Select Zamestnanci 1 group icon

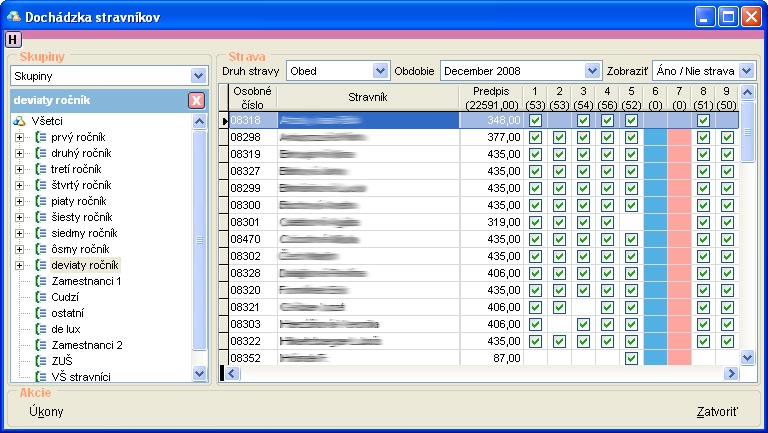pyautogui.click(x=40, y=281)
